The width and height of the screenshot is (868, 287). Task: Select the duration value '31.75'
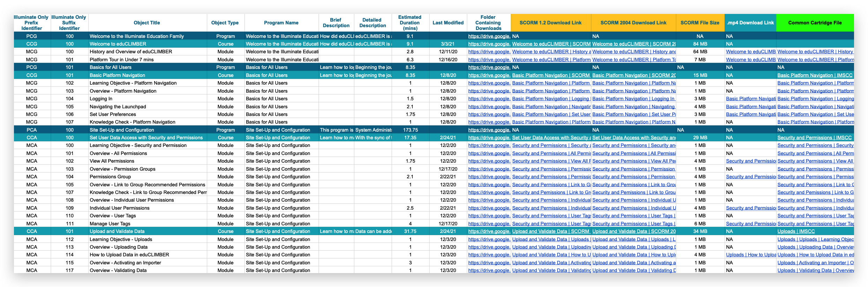(x=410, y=231)
